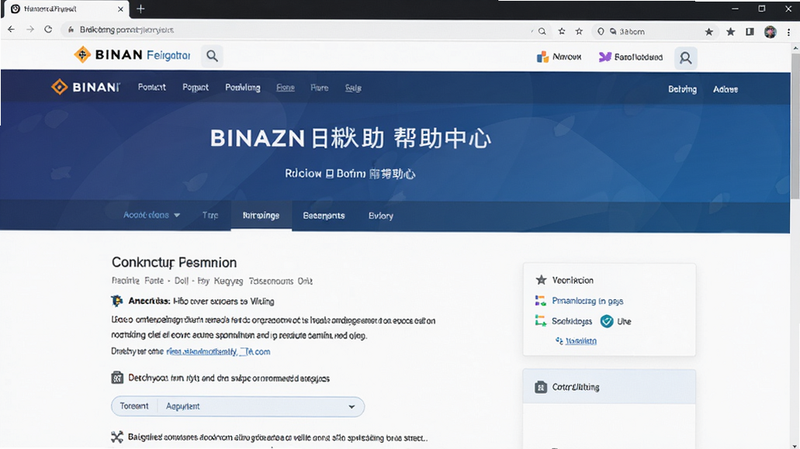
Task: Maximize the browser window
Action: pos(762,9)
